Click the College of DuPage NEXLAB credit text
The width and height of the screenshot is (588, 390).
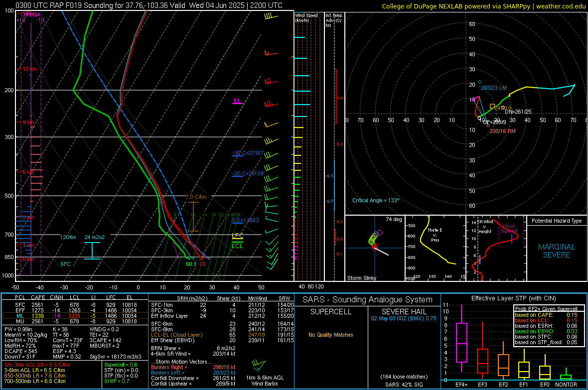click(x=483, y=6)
